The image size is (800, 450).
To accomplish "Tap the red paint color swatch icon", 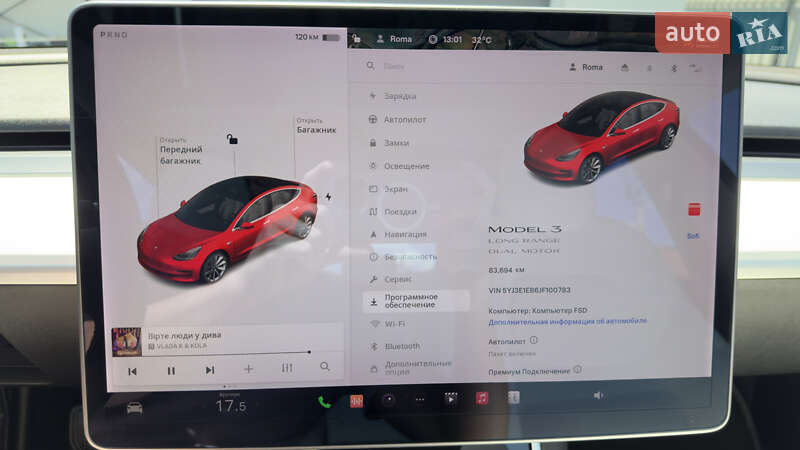I will point(694,209).
